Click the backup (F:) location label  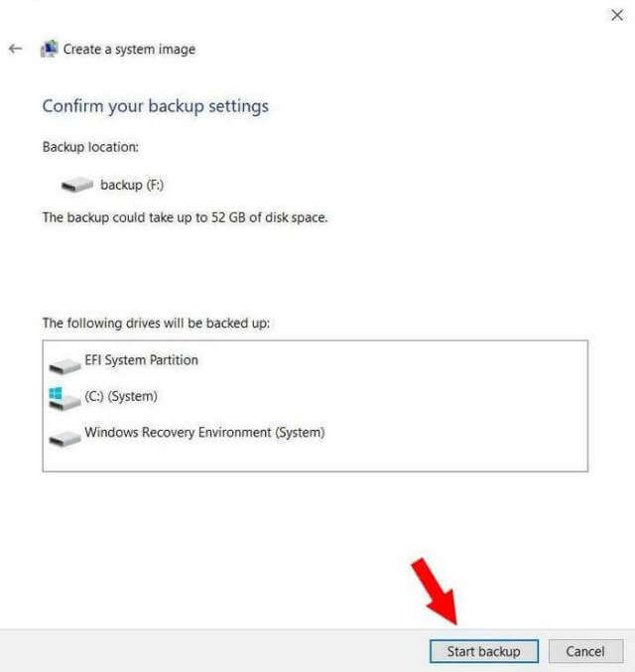(132, 186)
